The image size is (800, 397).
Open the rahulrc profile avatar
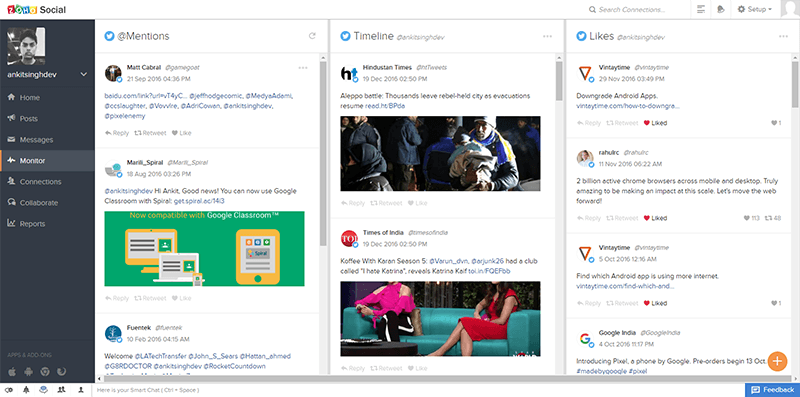click(585, 158)
